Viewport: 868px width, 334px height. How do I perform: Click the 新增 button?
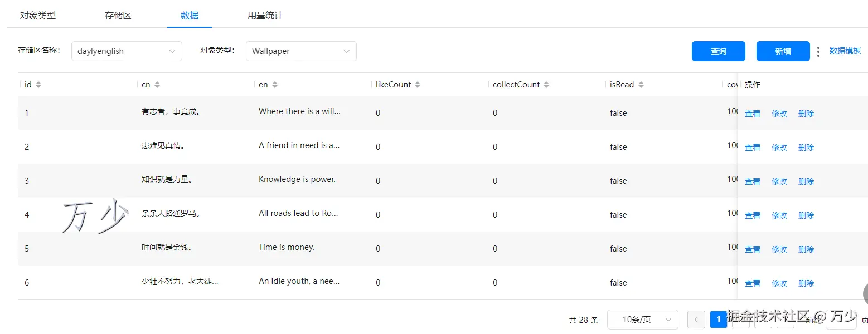[783, 51]
